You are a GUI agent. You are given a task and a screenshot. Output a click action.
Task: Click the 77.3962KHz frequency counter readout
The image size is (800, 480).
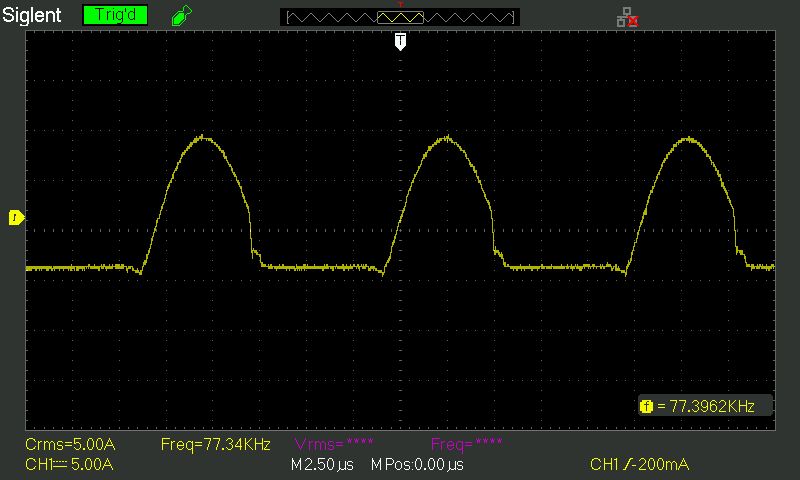pyautogui.click(x=712, y=406)
